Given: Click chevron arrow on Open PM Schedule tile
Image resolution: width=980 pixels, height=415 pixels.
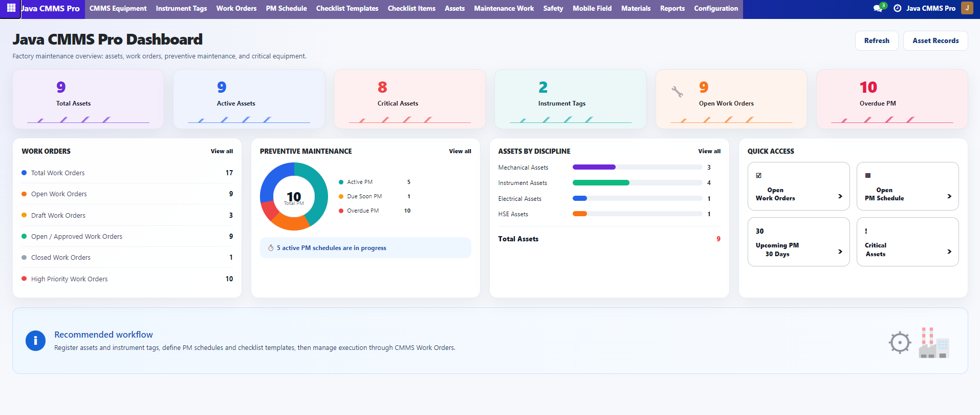Looking at the screenshot, I should [949, 196].
